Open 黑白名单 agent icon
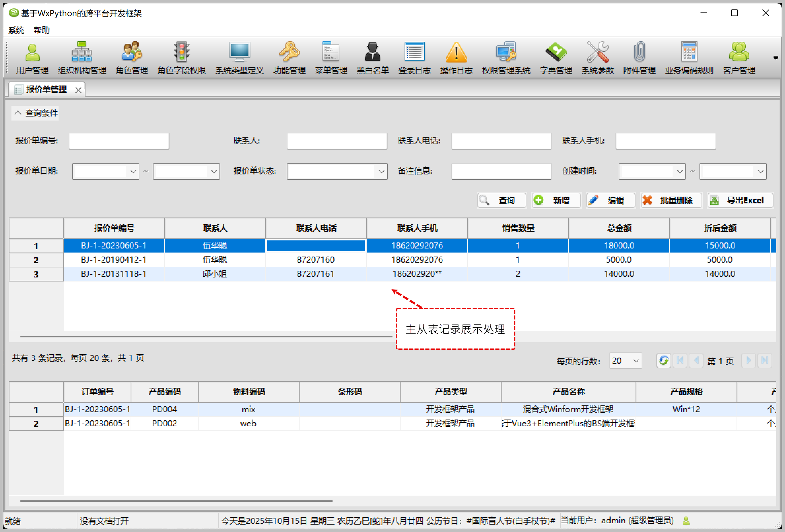The width and height of the screenshot is (785, 532). [x=373, y=52]
